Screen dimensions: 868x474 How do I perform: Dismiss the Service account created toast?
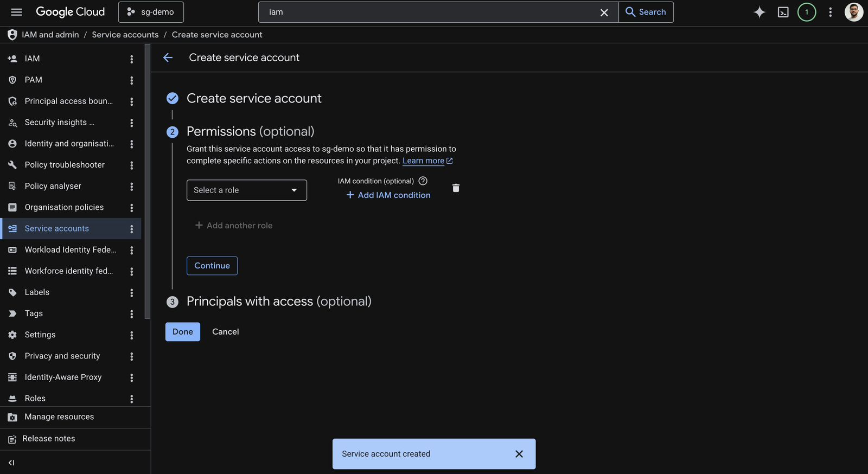pos(519,454)
